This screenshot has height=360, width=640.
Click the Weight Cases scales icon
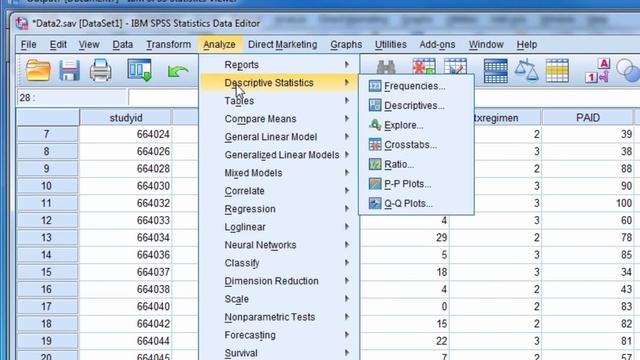tap(526, 71)
